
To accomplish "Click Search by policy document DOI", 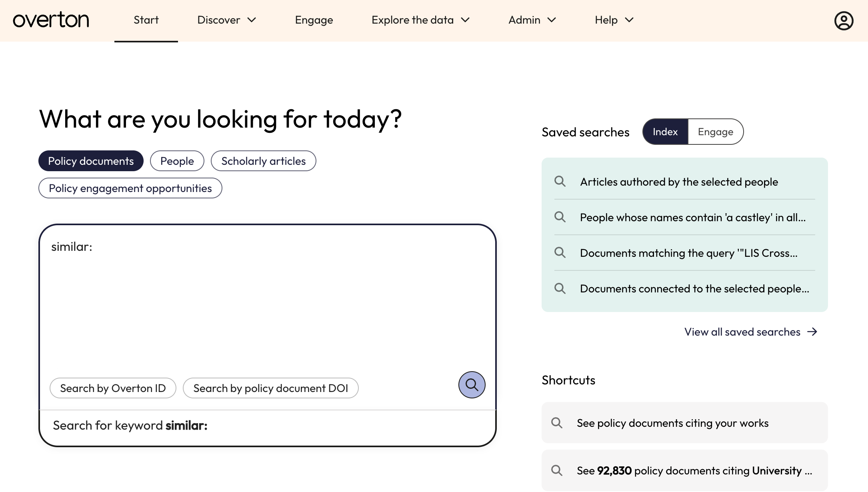I will tap(271, 388).
